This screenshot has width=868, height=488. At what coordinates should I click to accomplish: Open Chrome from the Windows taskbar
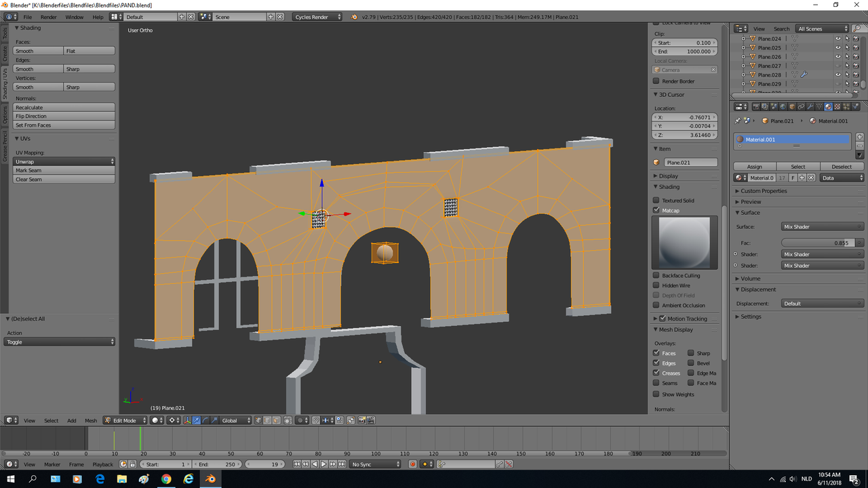(166, 479)
